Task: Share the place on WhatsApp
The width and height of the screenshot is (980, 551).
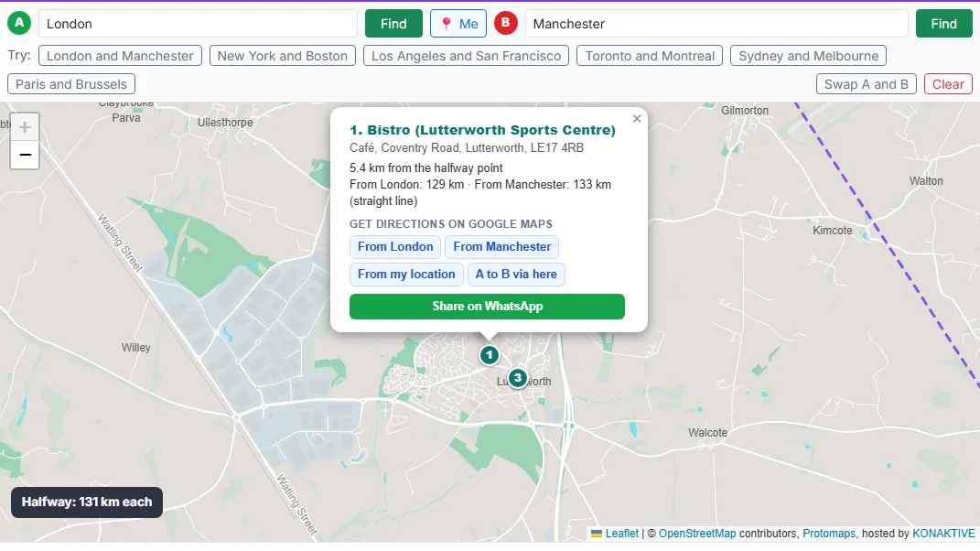Action: tap(487, 307)
